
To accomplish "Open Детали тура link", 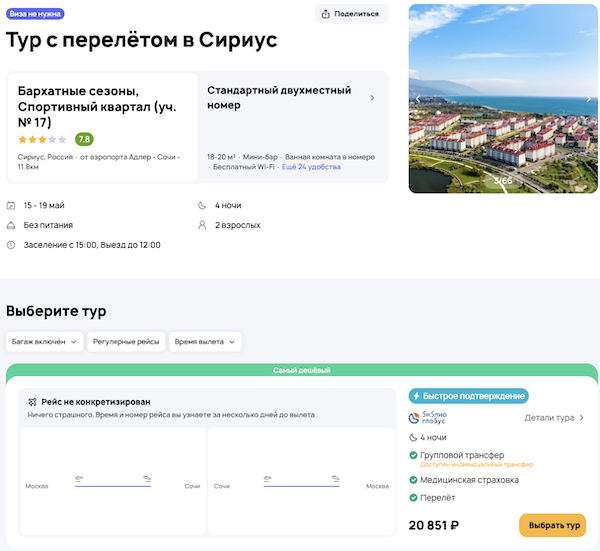I will pyautogui.click(x=554, y=418).
